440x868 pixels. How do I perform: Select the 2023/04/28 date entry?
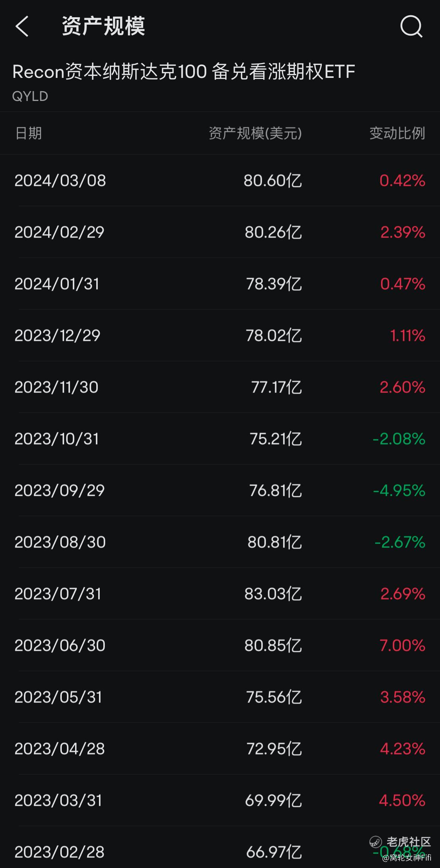pyautogui.click(x=59, y=749)
